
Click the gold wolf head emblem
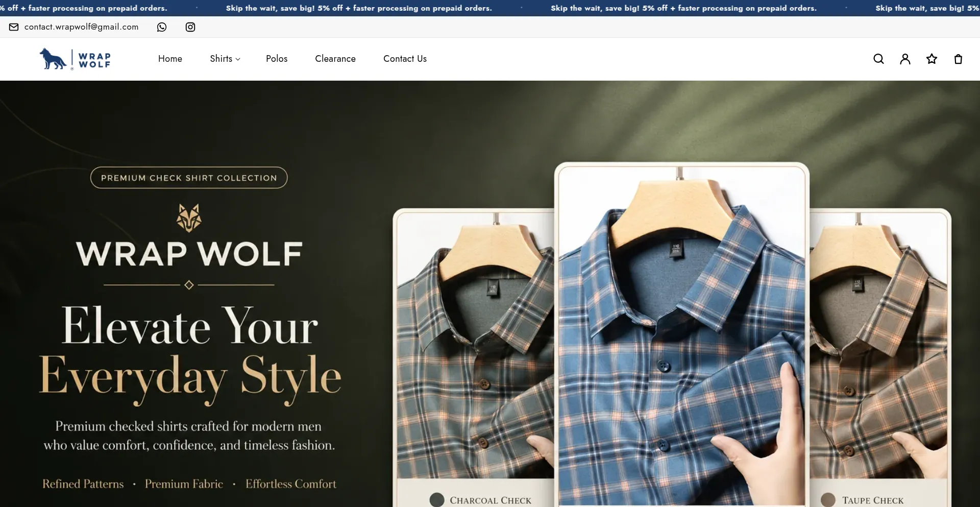click(189, 218)
